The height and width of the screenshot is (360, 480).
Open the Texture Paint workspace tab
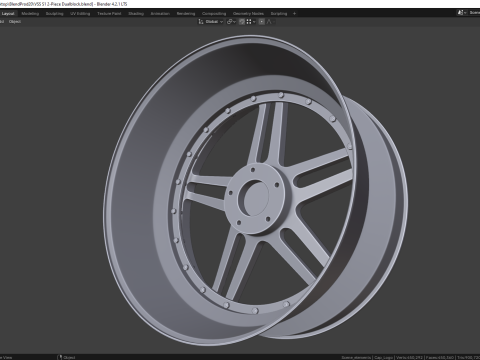[x=109, y=14]
